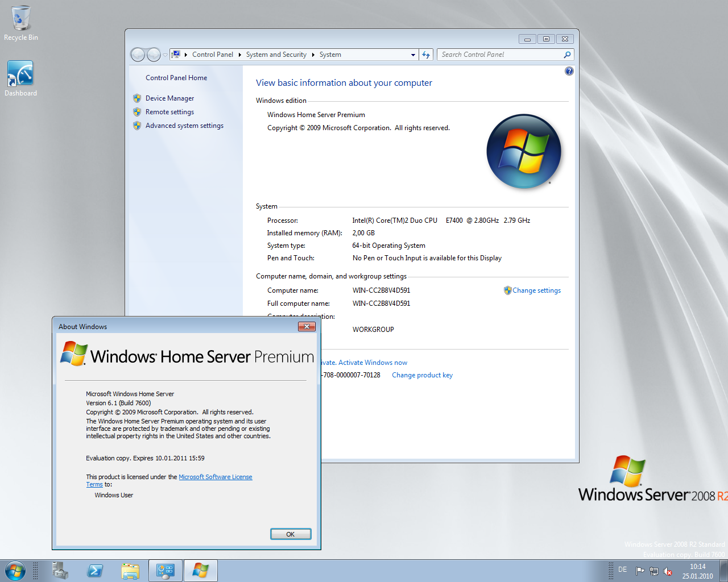Image resolution: width=728 pixels, height=582 pixels.
Task: Open Windows Explorer from the taskbar
Action: 130,571
